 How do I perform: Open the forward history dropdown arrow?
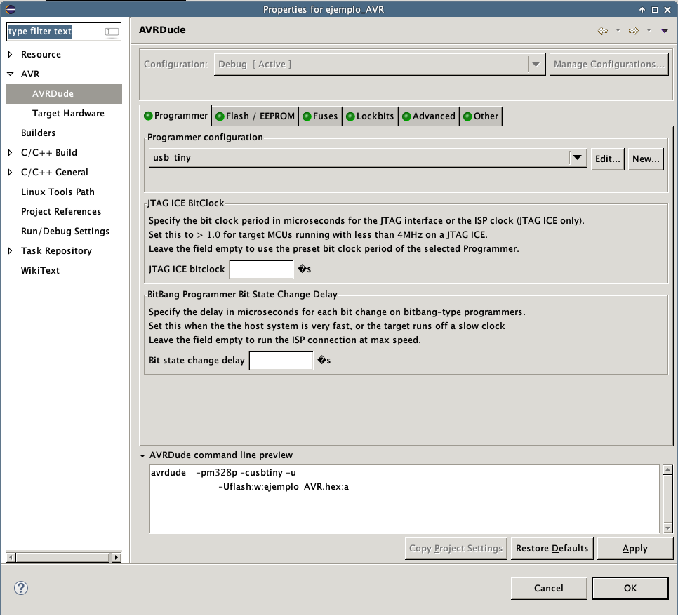point(649,31)
